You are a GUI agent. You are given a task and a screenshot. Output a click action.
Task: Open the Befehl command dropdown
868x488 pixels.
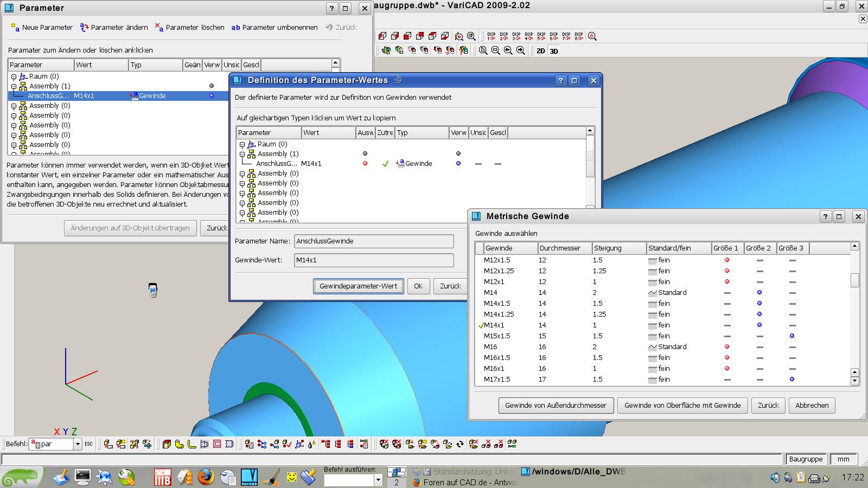point(78,444)
